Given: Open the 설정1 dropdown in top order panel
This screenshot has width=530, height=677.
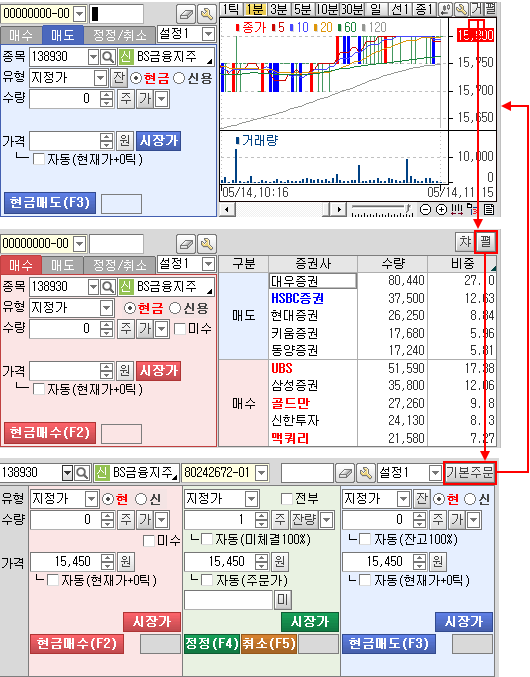Looking at the screenshot, I should tap(186, 34).
